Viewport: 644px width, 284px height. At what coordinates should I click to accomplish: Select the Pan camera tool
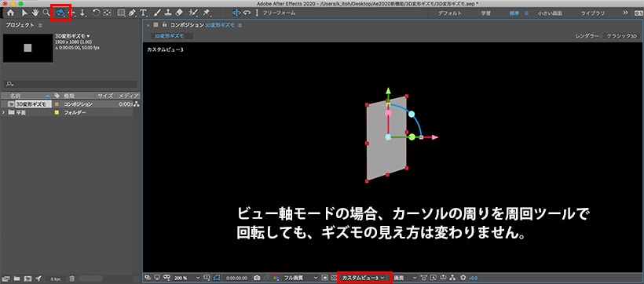click(73, 13)
